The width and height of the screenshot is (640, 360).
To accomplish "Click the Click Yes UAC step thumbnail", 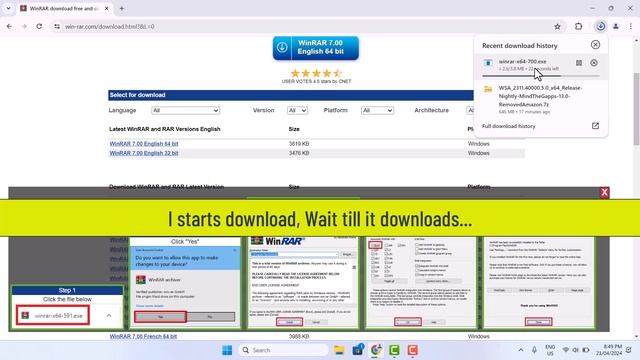I will click(x=185, y=282).
